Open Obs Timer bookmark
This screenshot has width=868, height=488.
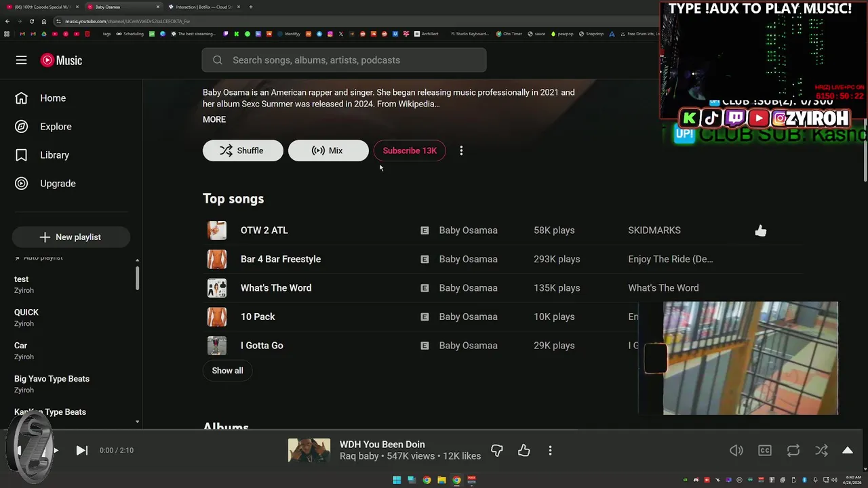509,34
